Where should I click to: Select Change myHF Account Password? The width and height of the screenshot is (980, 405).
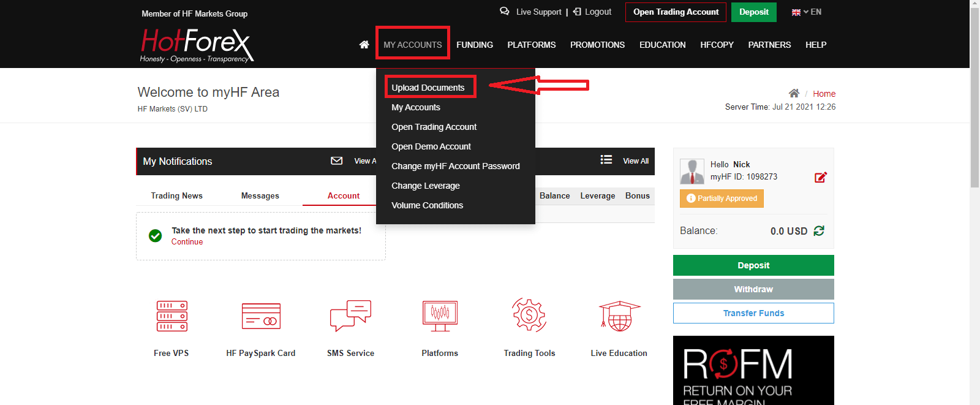coord(456,166)
